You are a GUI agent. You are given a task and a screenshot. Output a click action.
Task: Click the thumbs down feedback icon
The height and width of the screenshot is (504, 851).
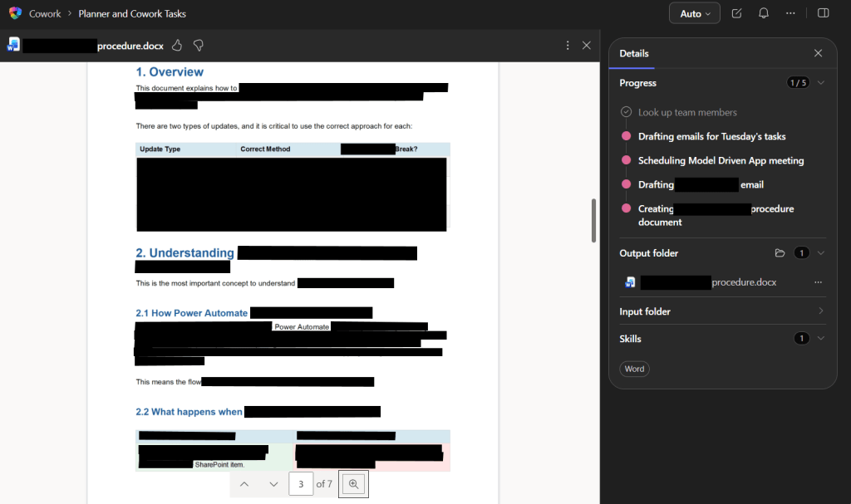point(199,45)
